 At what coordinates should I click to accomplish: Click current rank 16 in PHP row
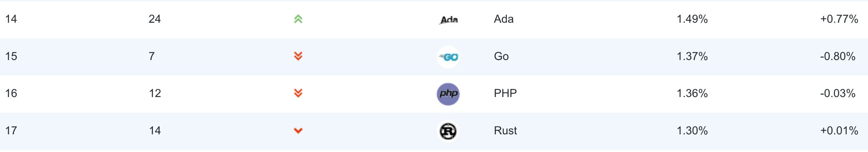[x=11, y=93]
